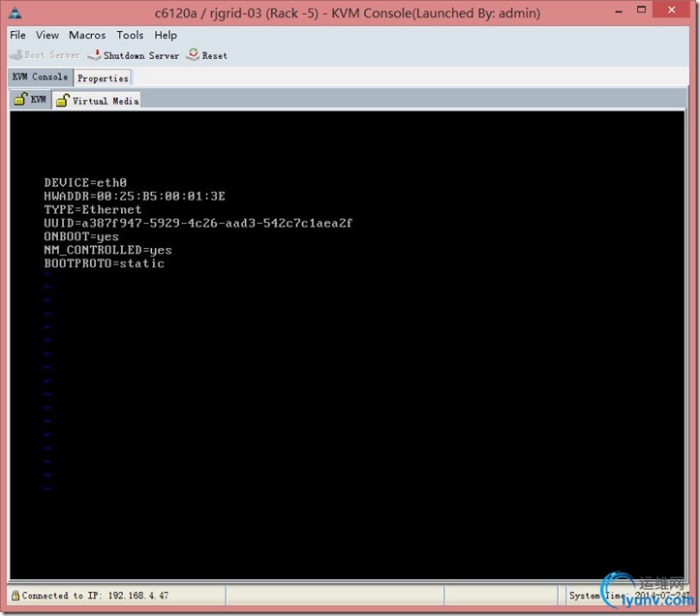Image resolution: width=700 pixels, height=616 pixels.
Task: Select the KVM sub-tab
Action: (31, 99)
